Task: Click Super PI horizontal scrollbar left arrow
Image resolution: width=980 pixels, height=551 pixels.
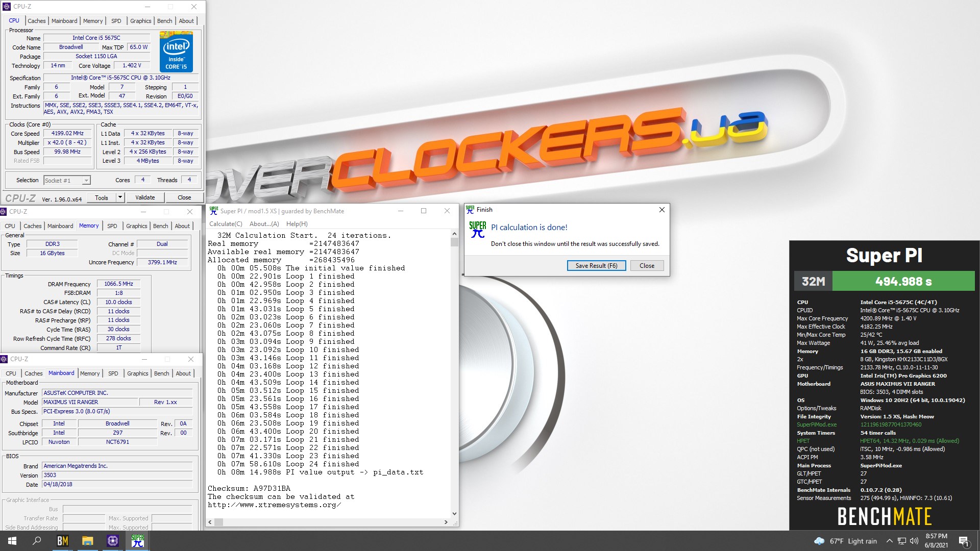Action: pos(209,522)
